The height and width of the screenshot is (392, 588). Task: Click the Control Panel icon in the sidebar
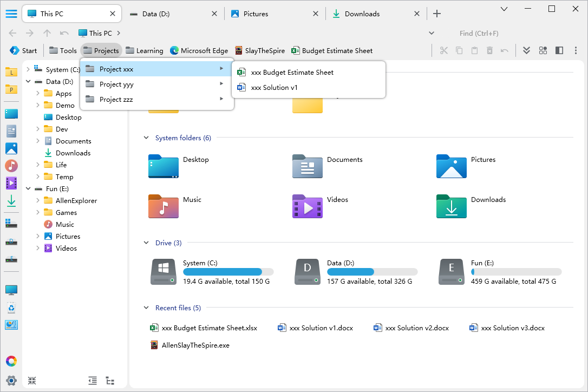pyautogui.click(x=11, y=325)
